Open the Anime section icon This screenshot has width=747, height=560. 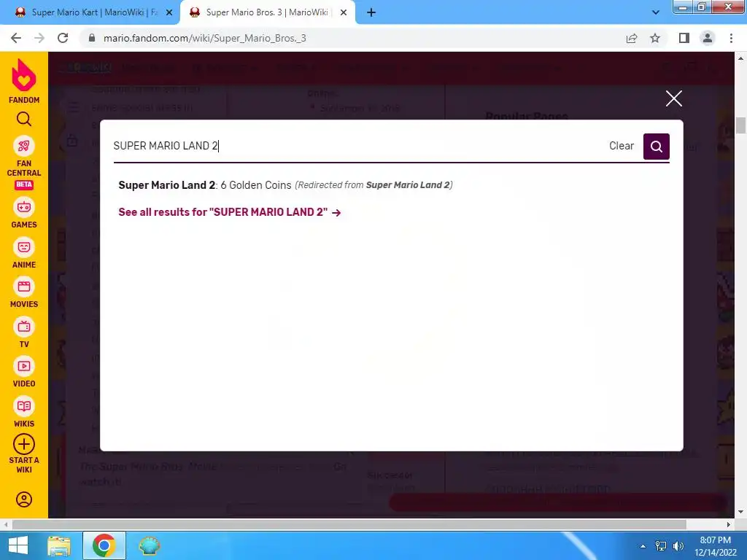click(x=24, y=247)
